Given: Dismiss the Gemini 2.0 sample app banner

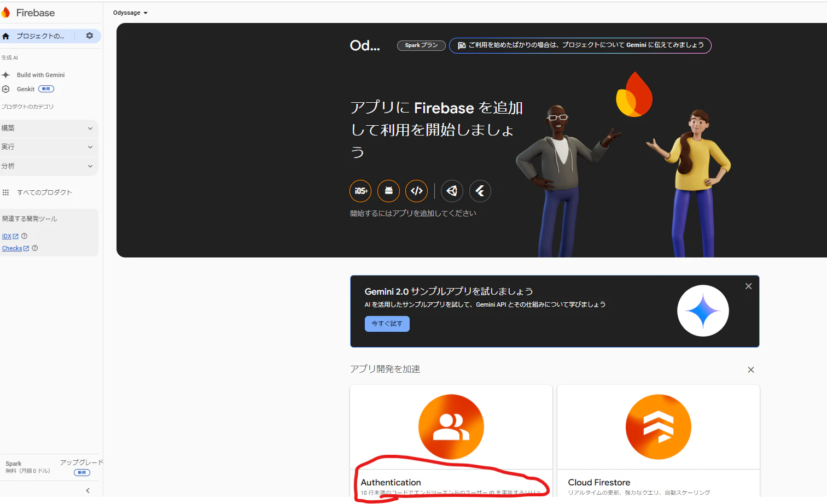Looking at the screenshot, I should pyautogui.click(x=748, y=286).
